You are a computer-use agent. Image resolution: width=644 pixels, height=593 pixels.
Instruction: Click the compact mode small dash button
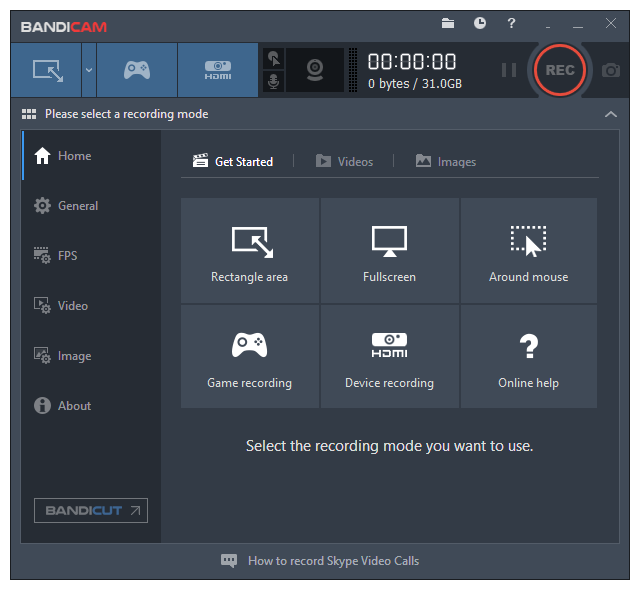tap(548, 28)
